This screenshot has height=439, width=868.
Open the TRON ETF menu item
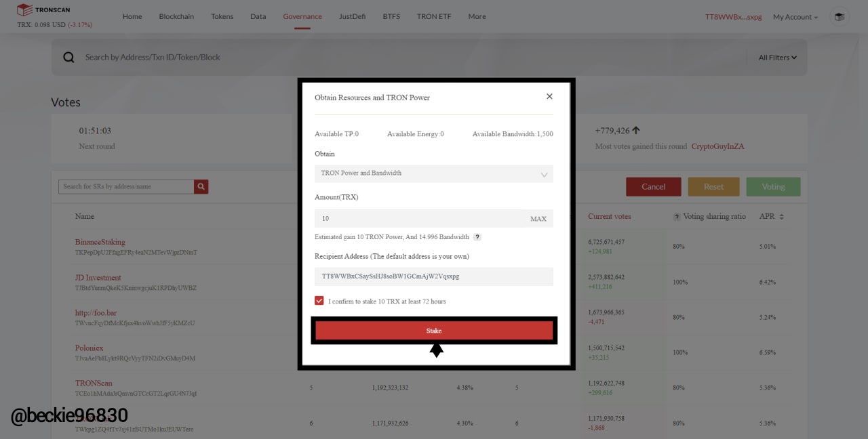tap(434, 16)
